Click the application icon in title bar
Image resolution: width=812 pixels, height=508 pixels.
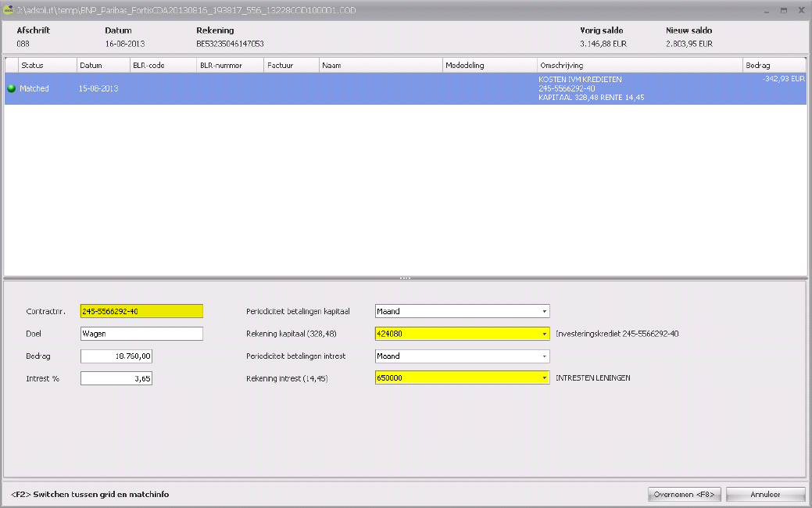point(9,10)
